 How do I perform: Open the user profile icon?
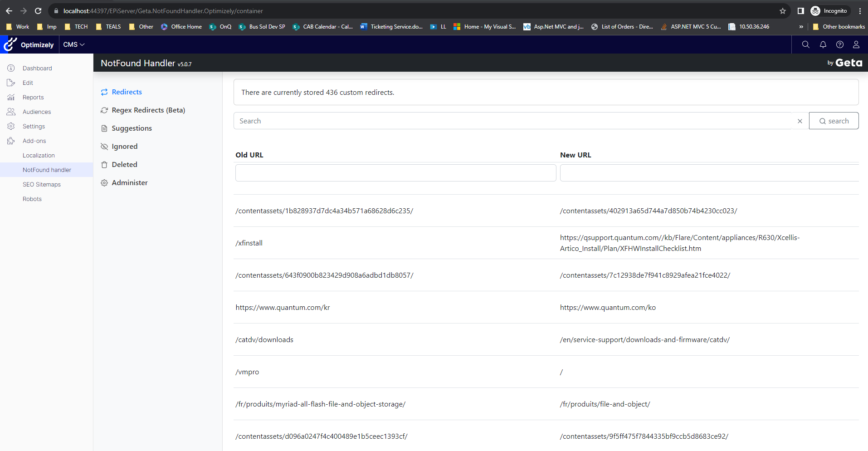click(856, 44)
